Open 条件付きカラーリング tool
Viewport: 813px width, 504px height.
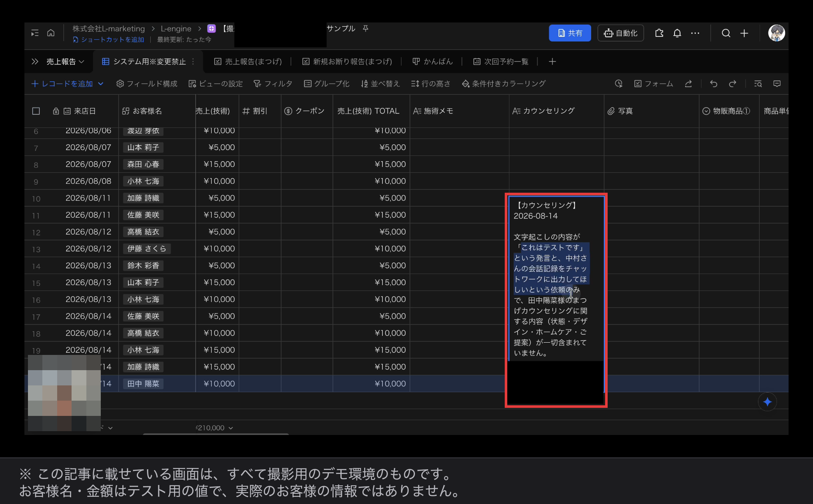[504, 84]
